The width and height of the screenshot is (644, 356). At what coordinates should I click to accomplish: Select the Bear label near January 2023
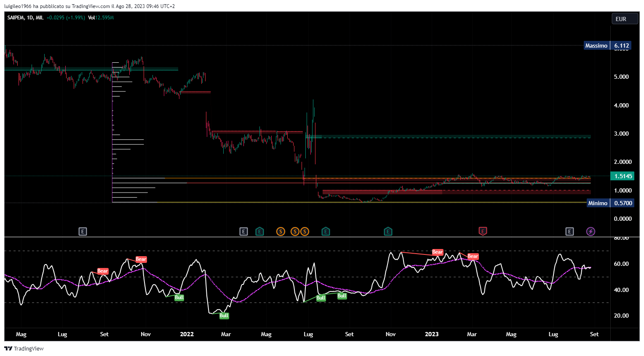click(438, 252)
